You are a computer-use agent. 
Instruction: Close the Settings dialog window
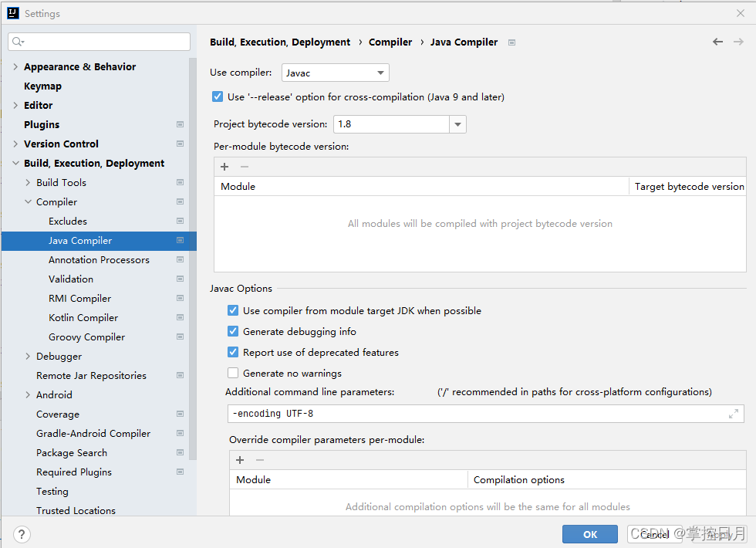741,13
